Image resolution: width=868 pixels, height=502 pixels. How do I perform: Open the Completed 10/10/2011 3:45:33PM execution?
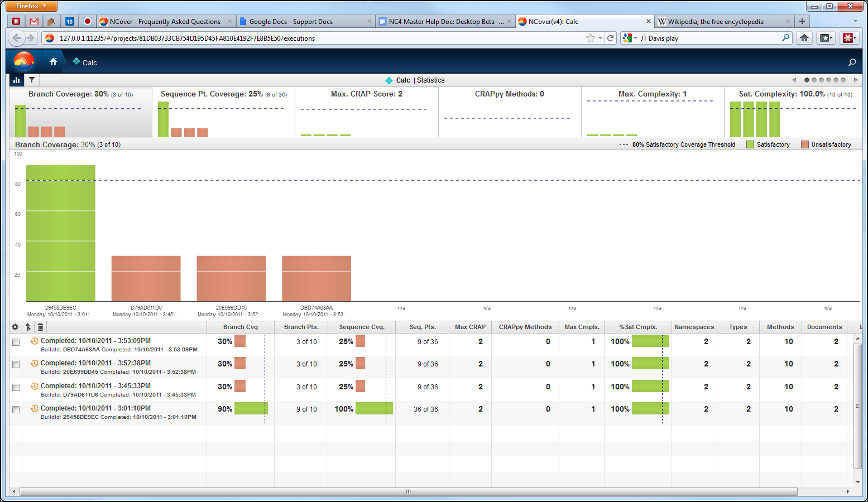pos(95,385)
